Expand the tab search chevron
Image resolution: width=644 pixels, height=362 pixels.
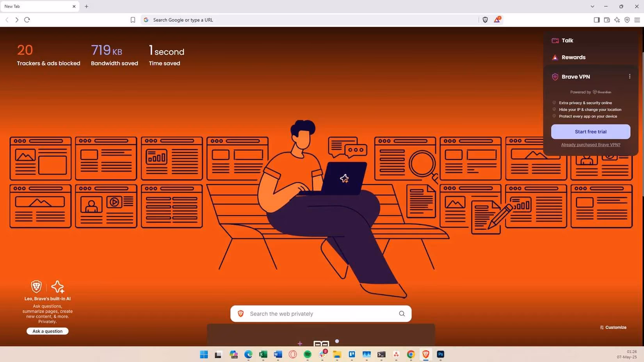click(592, 6)
